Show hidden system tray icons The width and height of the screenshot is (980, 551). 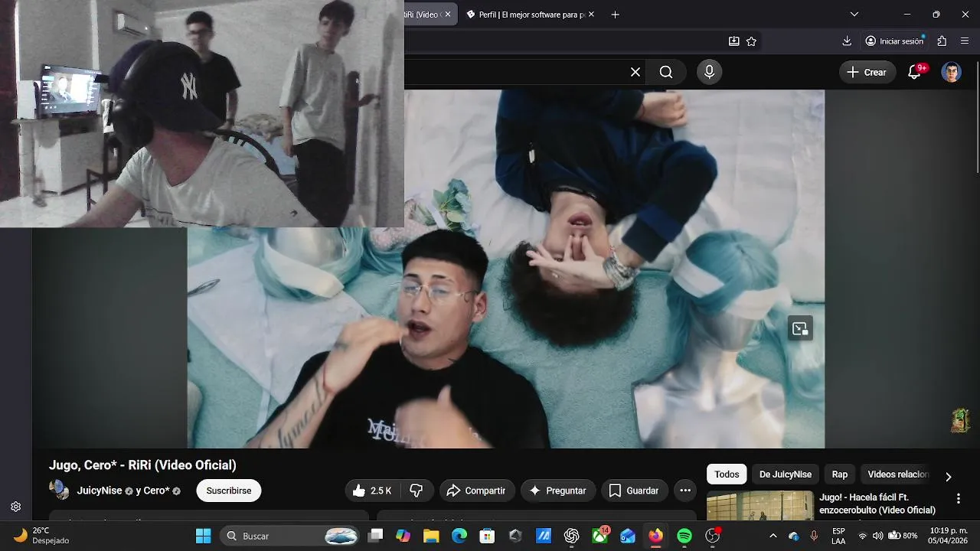point(773,536)
